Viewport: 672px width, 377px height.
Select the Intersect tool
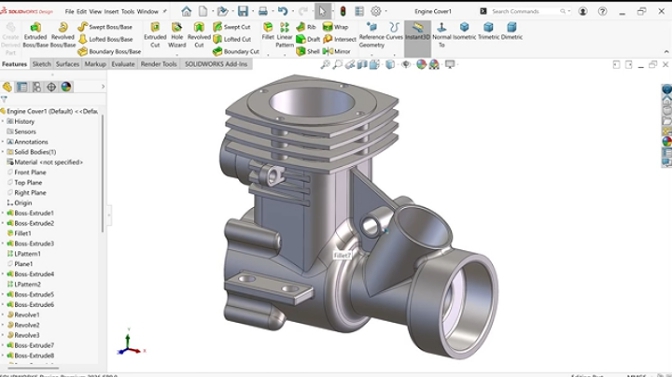coord(339,39)
